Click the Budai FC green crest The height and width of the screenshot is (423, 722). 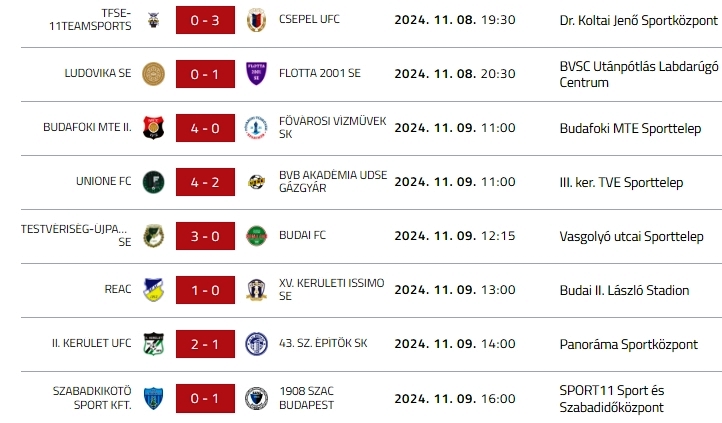[x=257, y=236]
